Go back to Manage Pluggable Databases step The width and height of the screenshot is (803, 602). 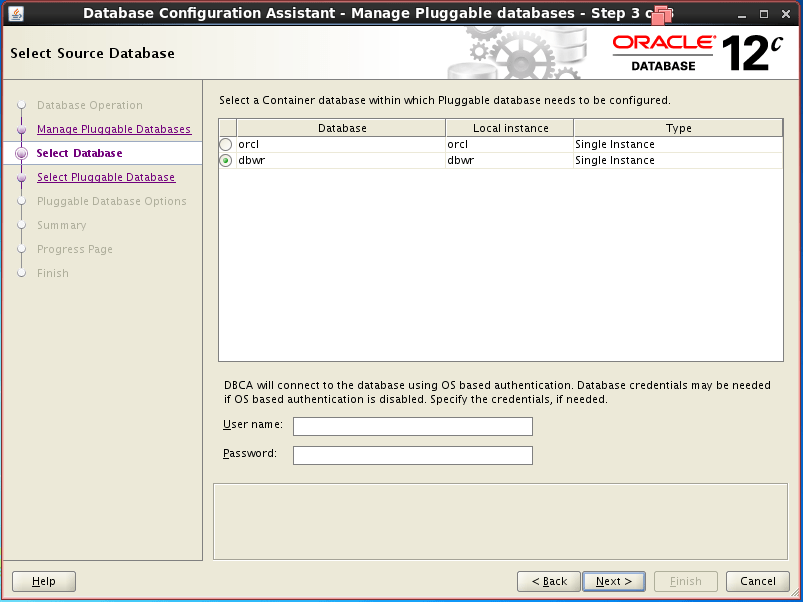[x=114, y=128]
